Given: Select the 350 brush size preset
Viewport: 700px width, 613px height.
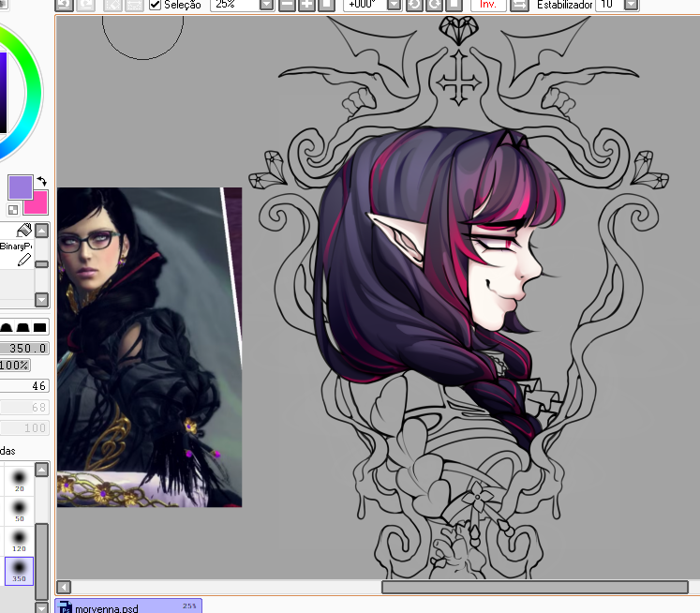Looking at the screenshot, I should (x=19, y=571).
